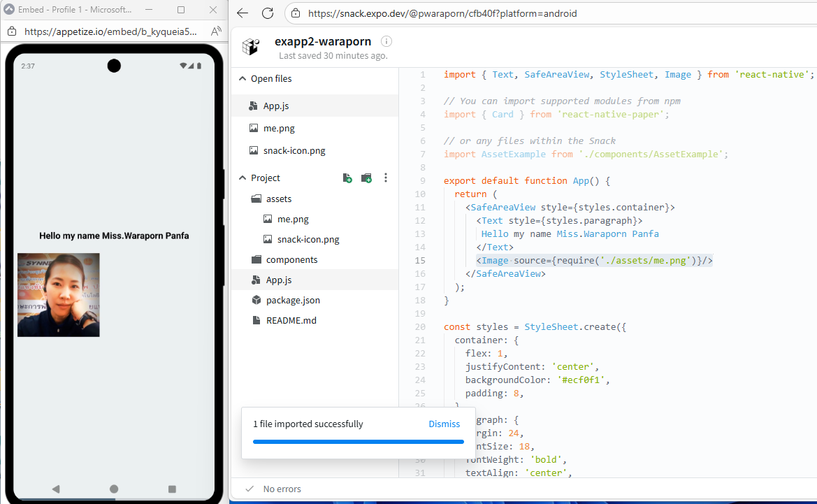Screen dimensions: 817x504
Task: Collapse the Project section
Action: click(243, 178)
